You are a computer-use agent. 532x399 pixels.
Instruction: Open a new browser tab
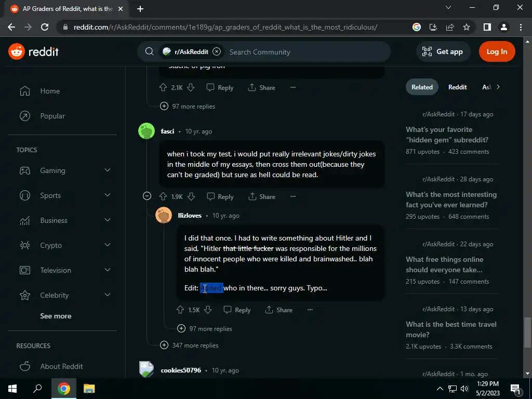pyautogui.click(x=140, y=9)
